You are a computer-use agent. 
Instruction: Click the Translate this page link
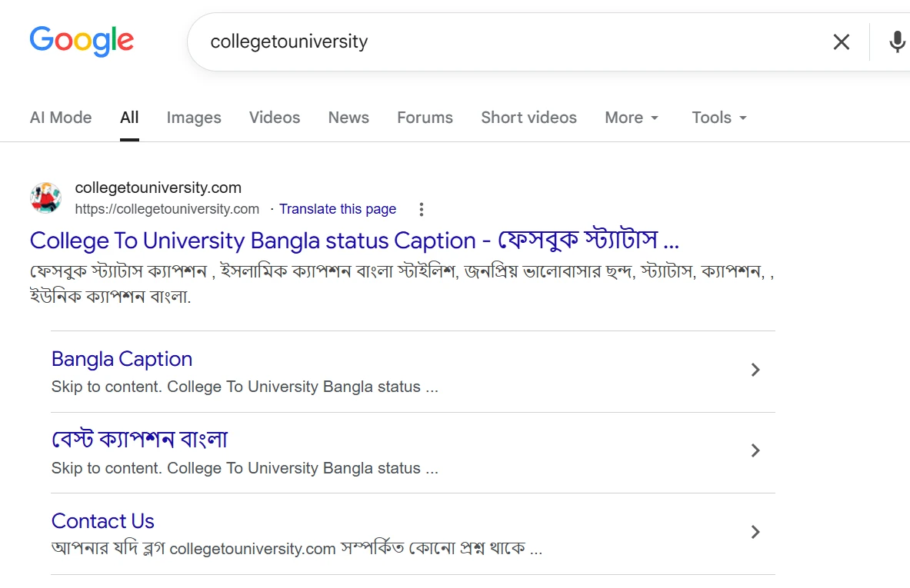point(338,209)
